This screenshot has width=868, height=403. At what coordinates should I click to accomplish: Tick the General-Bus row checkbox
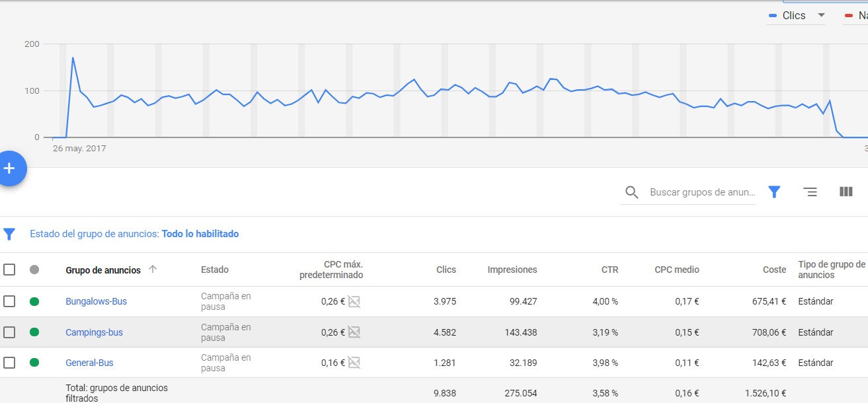(x=9, y=363)
